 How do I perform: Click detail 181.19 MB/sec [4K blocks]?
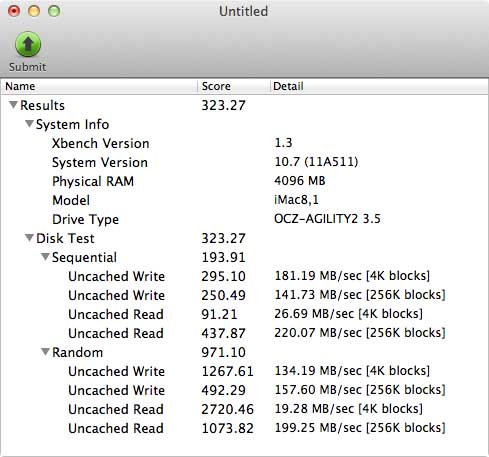pos(352,276)
